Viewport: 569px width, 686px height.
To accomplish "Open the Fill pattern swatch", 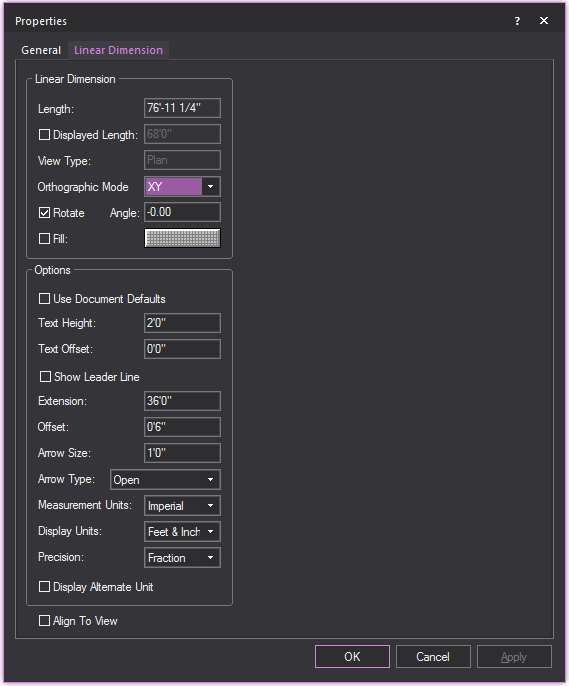I will 182,238.
